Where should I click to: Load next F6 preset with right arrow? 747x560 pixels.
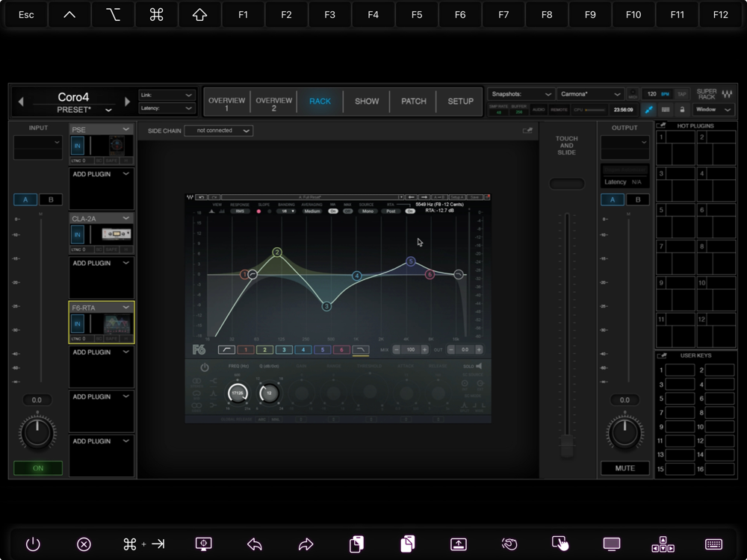coord(424,197)
